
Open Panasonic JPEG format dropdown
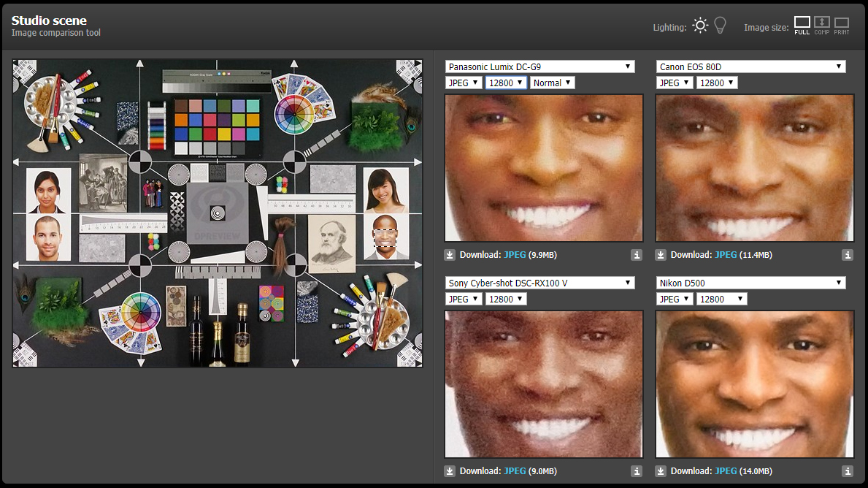click(x=464, y=83)
